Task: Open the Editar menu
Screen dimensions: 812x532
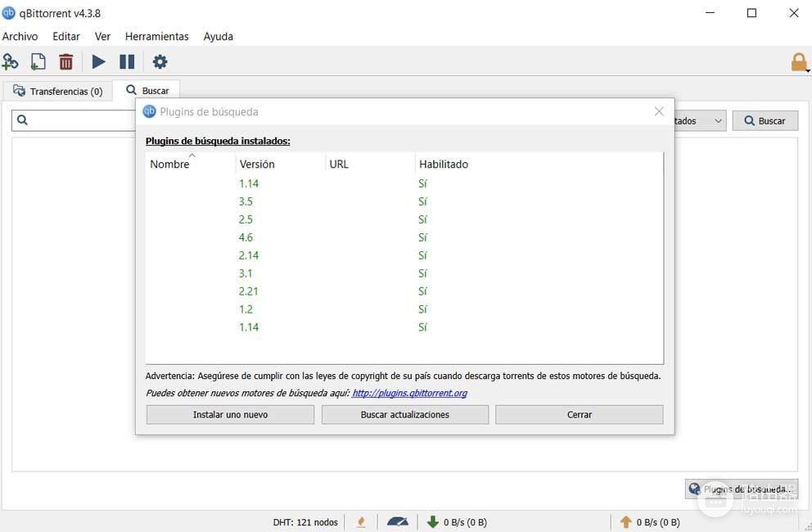Action: coord(66,36)
